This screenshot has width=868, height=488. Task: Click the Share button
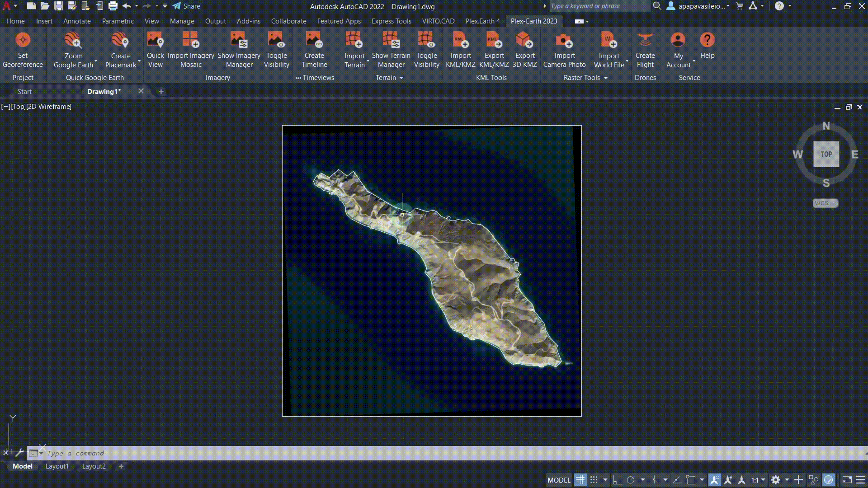(x=186, y=6)
